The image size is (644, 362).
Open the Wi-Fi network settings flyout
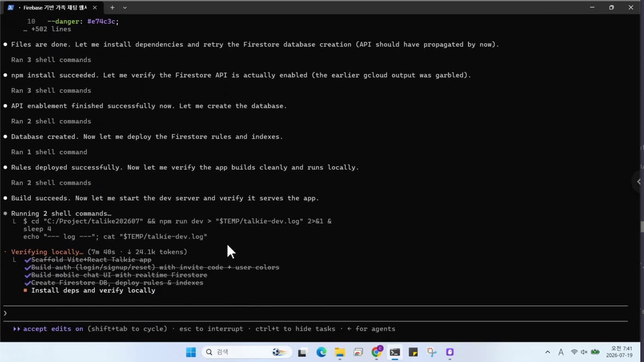574,352
